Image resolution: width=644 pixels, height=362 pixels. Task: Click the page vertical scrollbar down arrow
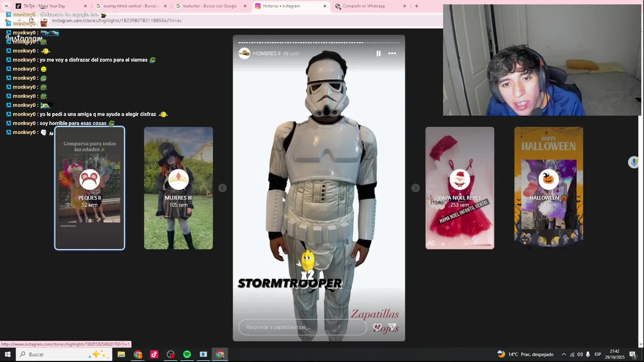coord(641,344)
